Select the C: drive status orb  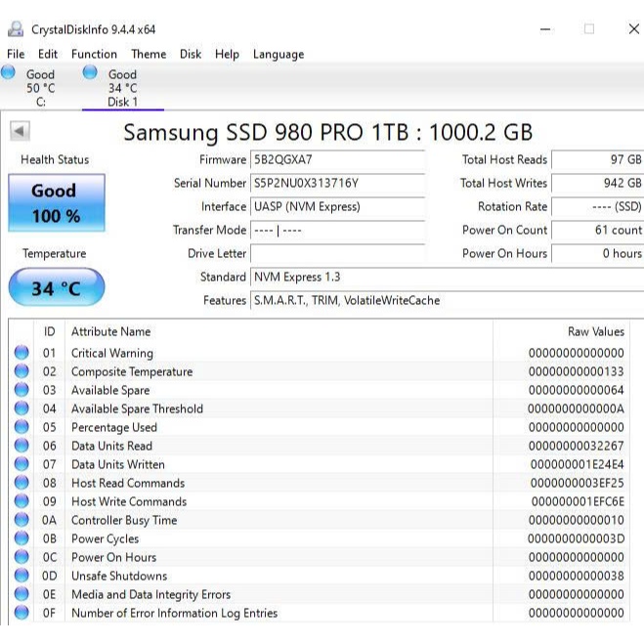click(x=9, y=72)
